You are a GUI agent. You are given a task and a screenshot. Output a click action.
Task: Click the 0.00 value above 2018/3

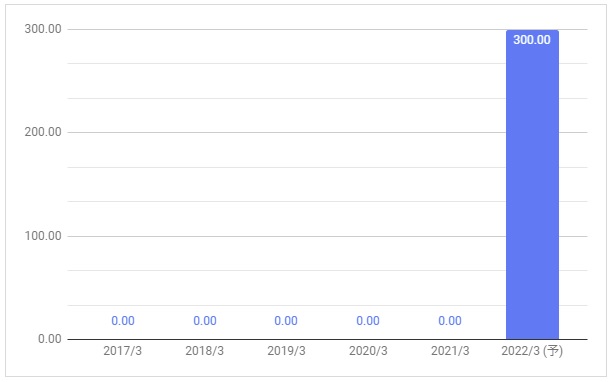pos(205,321)
